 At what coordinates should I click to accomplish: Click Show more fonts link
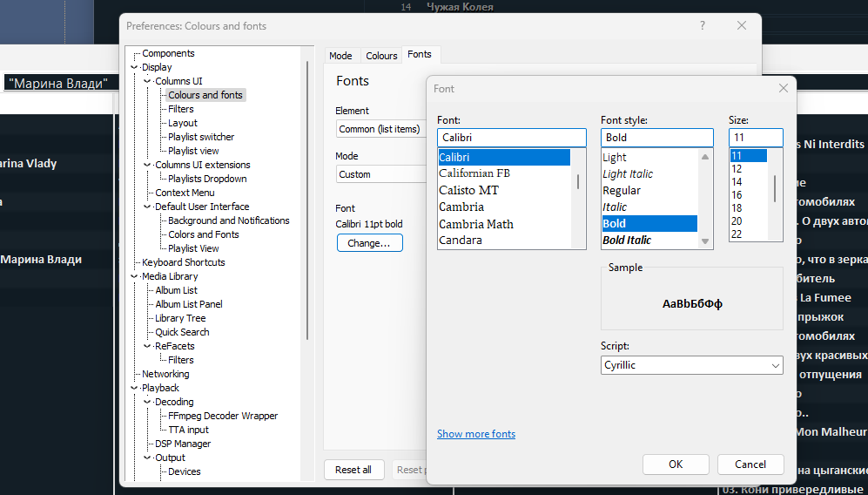click(475, 434)
